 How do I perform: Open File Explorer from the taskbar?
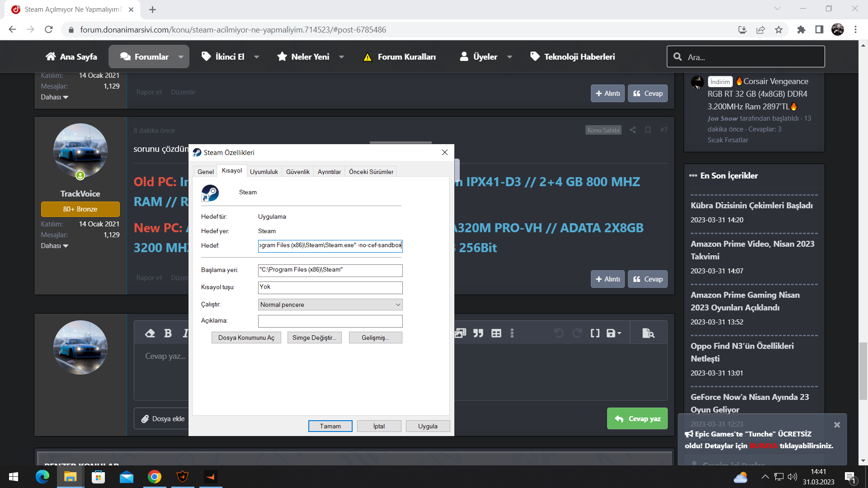pos(70,477)
